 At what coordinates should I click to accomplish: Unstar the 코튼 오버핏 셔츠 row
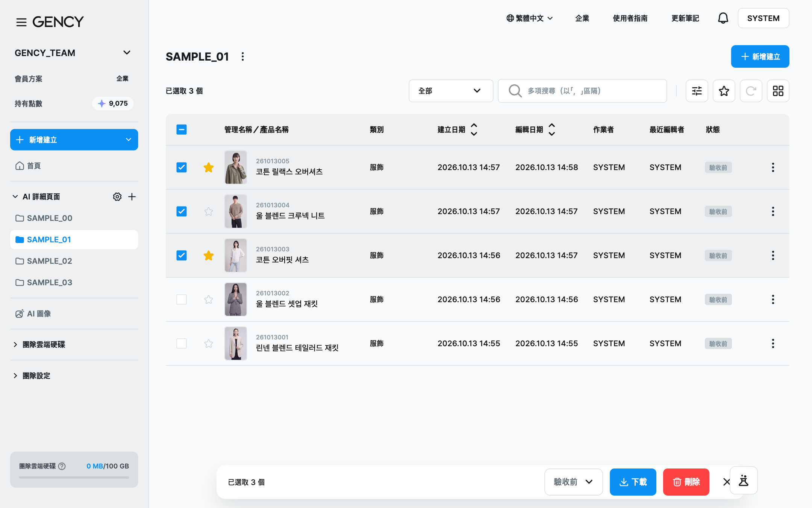click(x=209, y=256)
